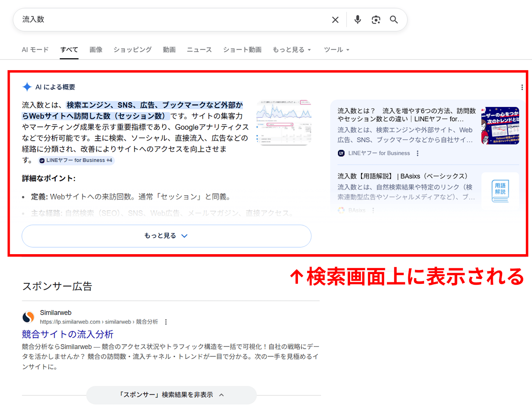Screen dimensions: 532x405
Task: Clear the search query with the X icon
Action: pyautogui.click(x=335, y=20)
